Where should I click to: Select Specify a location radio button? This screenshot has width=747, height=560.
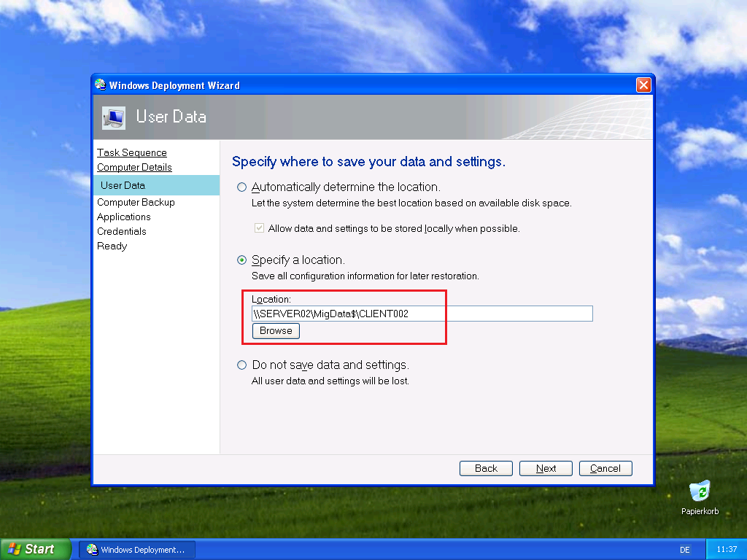click(x=242, y=260)
